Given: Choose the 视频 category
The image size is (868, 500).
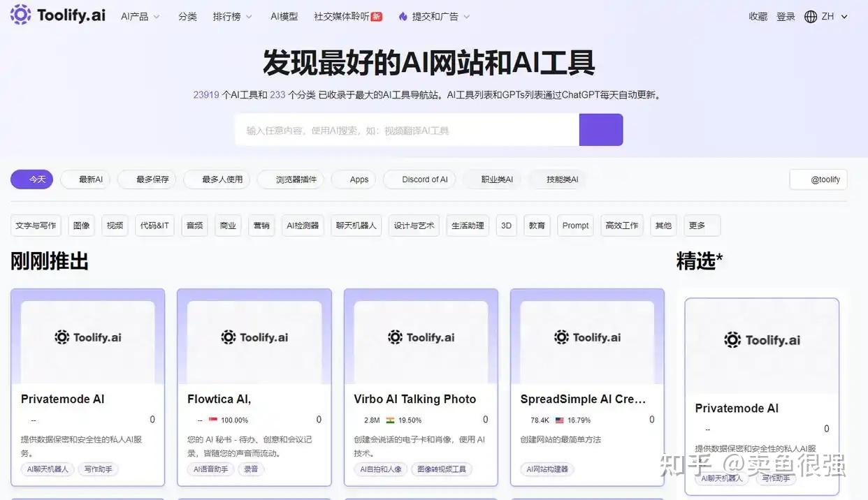Looking at the screenshot, I should click(115, 226).
